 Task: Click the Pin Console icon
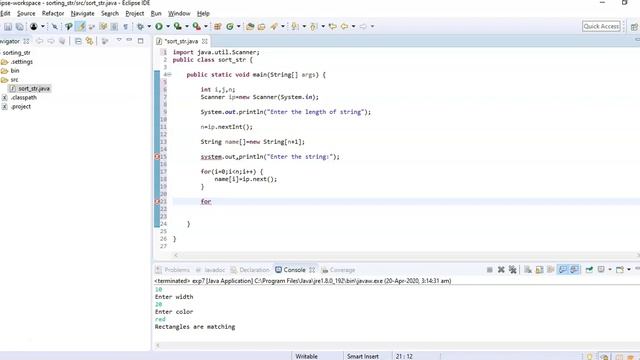(x=589, y=270)
